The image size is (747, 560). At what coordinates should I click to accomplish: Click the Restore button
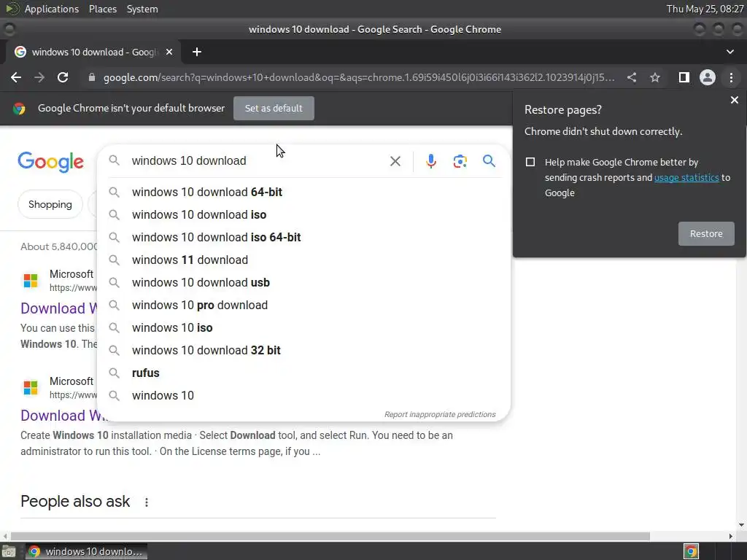point(706,234)
